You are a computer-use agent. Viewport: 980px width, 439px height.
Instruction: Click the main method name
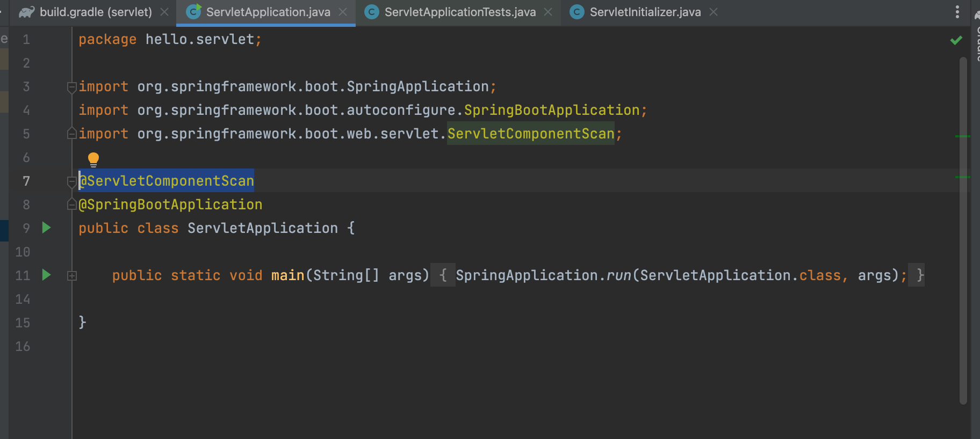[288, 275]
